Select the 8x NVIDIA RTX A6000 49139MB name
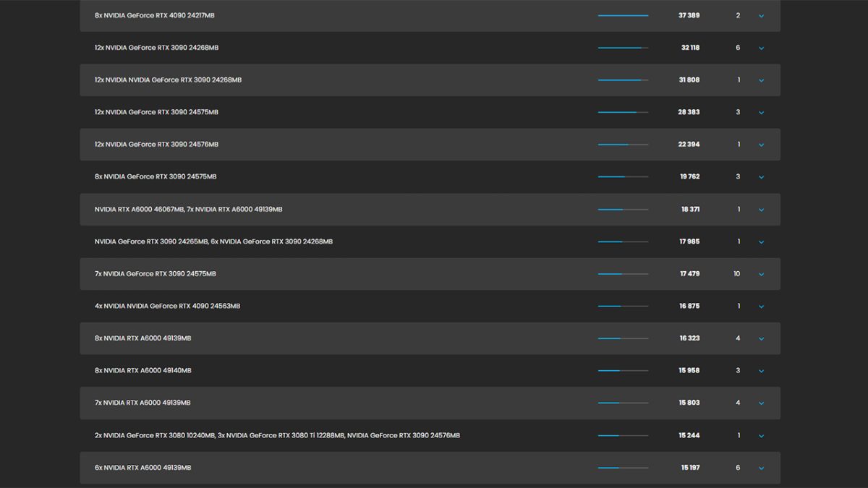The height and width of the screenshot is (488, 868). point(142,338)
